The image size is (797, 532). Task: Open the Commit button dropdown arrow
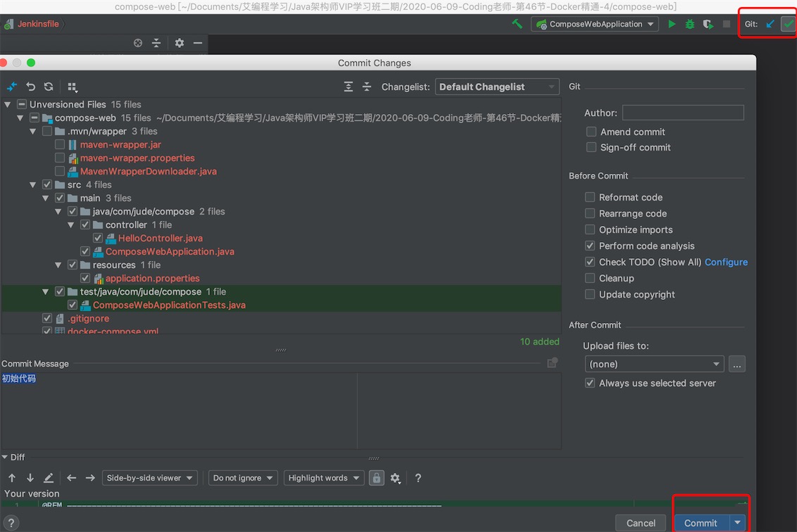tap(738, 523)
